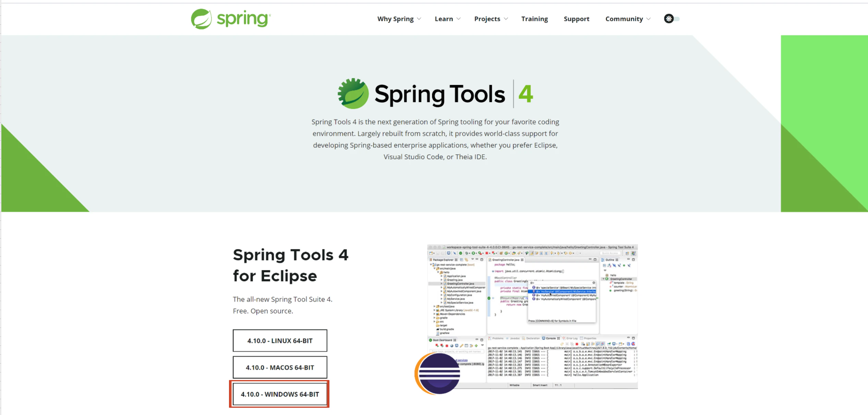This screenshot has height=415, width=868.
Task: Toggle the dark mode theme switch
Action: tap(672, 19)
